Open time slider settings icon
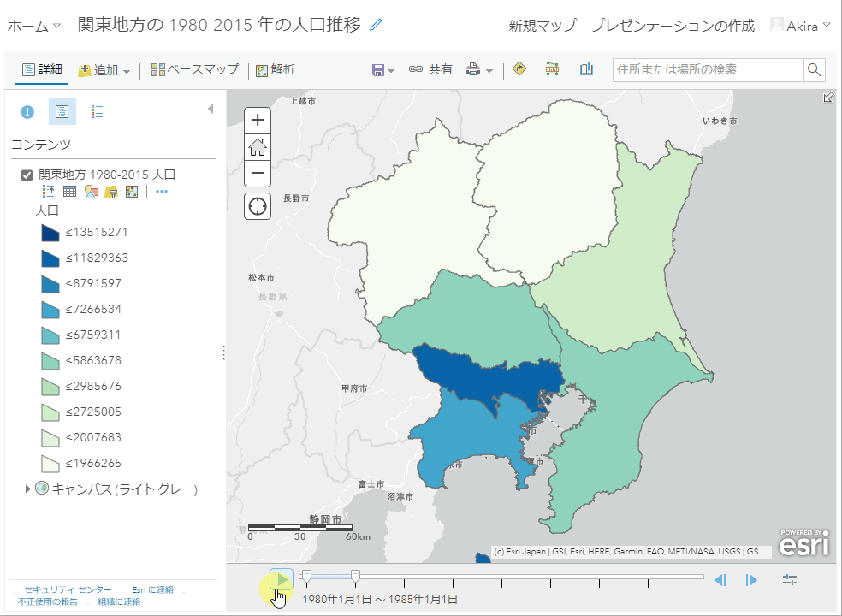842x616 pixels. tap(789, 579)
